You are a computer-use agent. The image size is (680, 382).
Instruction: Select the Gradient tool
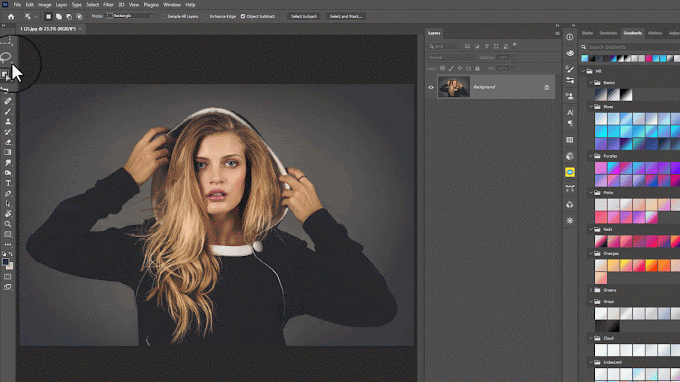tap(8, 152)
